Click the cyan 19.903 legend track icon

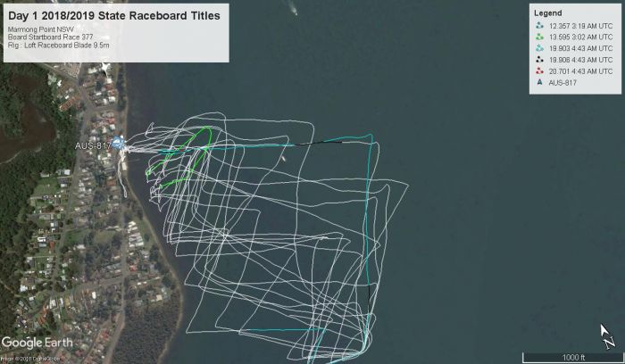pos(539,48)
